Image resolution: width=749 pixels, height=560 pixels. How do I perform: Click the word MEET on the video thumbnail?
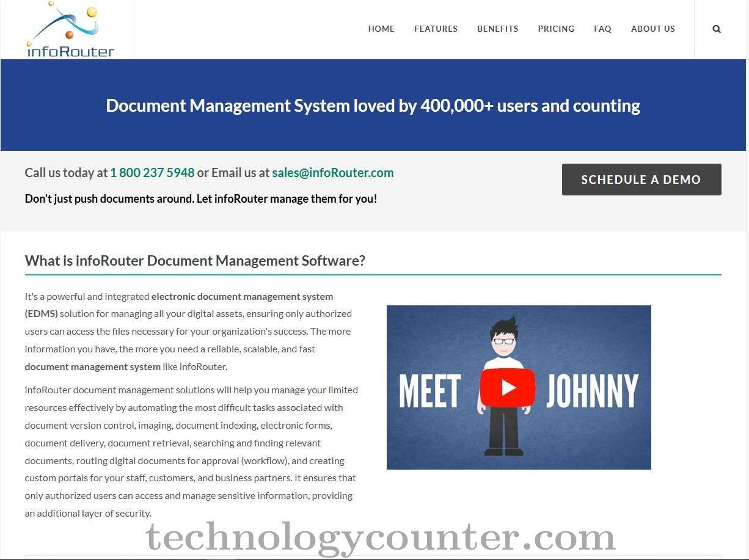click(430, 391)
